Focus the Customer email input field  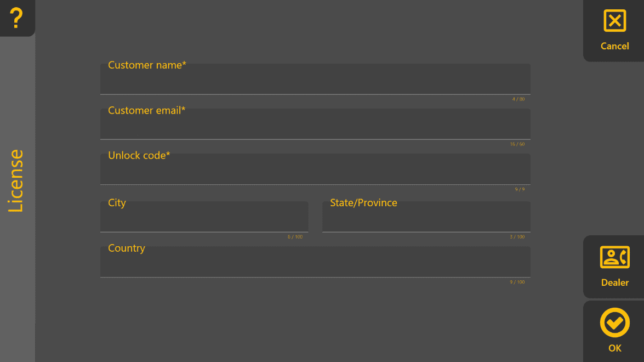[x=315, y=124]
